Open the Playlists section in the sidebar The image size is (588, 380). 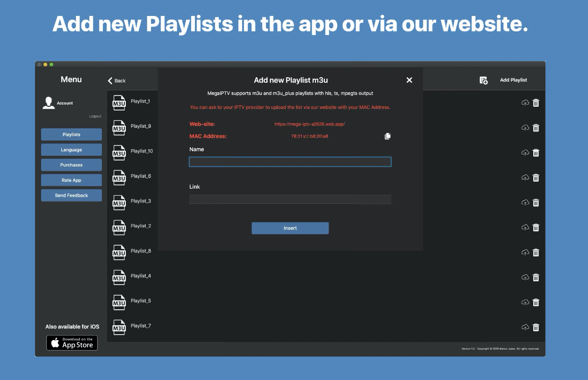point(71,134)
